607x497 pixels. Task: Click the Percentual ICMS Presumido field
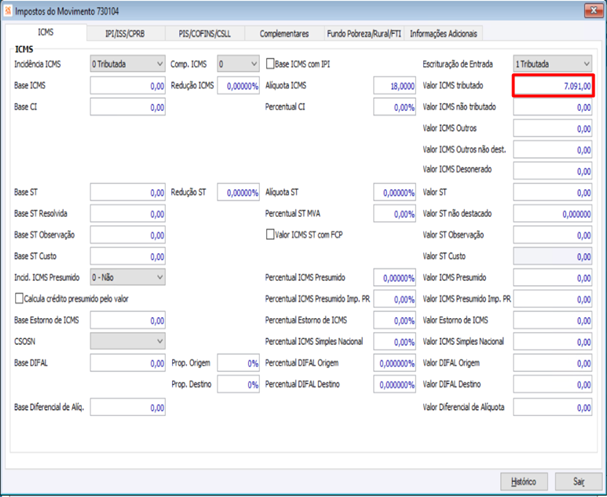(394, 277)
